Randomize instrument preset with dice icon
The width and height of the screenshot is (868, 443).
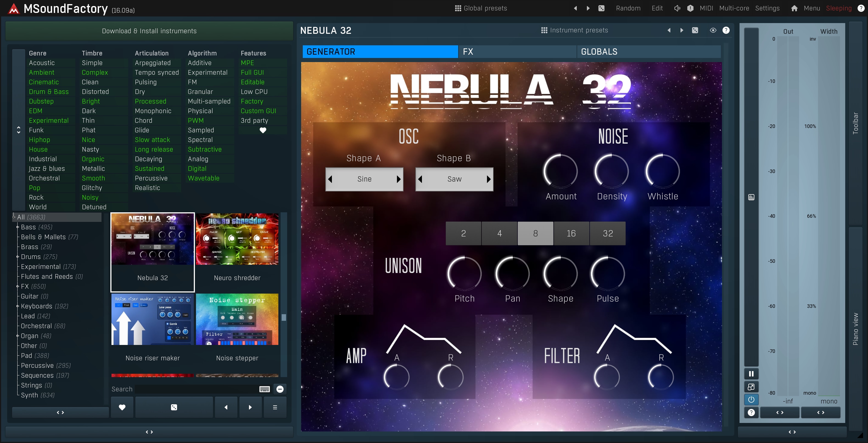click(x=695, y=30)
